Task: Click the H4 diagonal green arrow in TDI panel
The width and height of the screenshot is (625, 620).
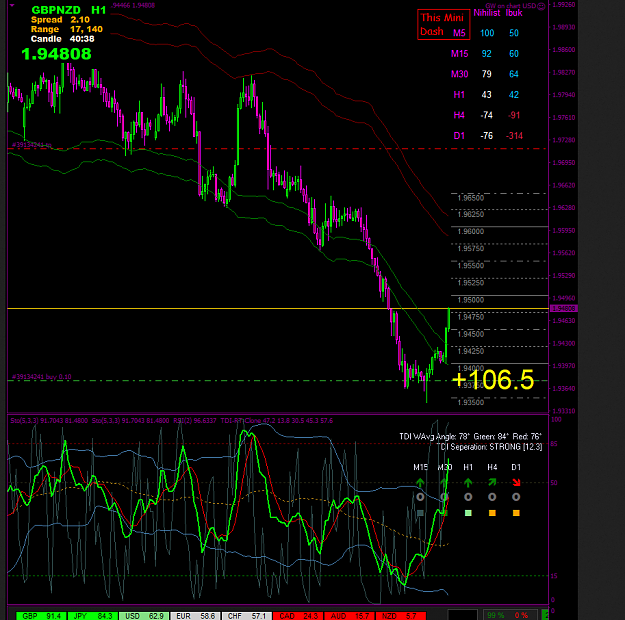Action: coord(492,482)
